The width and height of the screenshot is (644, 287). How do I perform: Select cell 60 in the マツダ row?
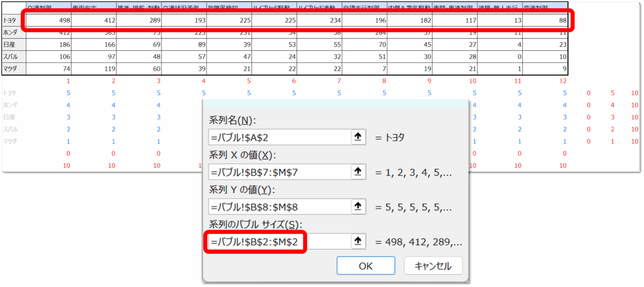[139, 69]
